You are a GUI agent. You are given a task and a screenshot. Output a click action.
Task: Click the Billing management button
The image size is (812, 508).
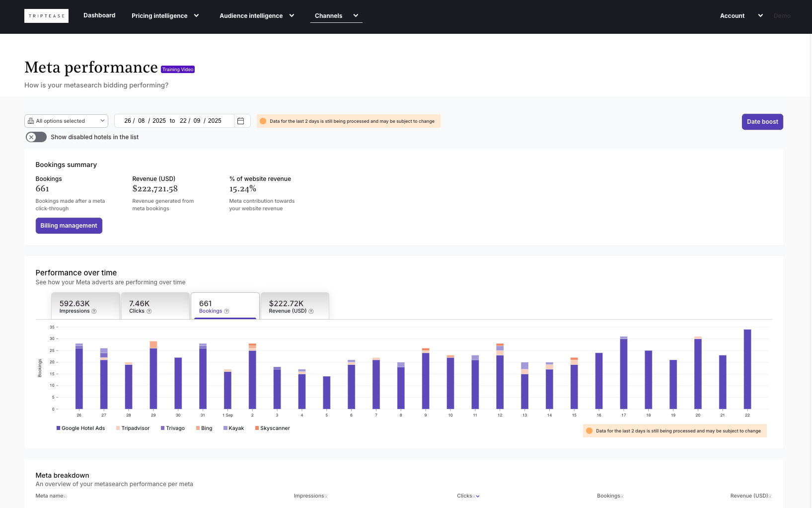tap(69, 226)
